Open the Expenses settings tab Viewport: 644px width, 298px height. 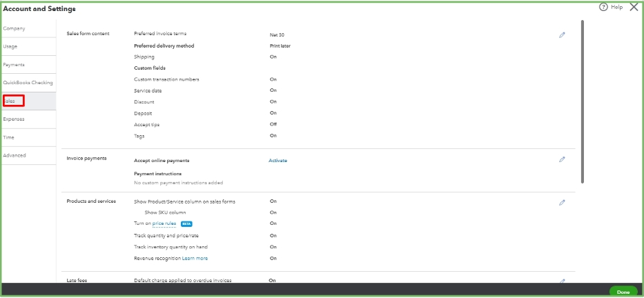tap(14, 119)
